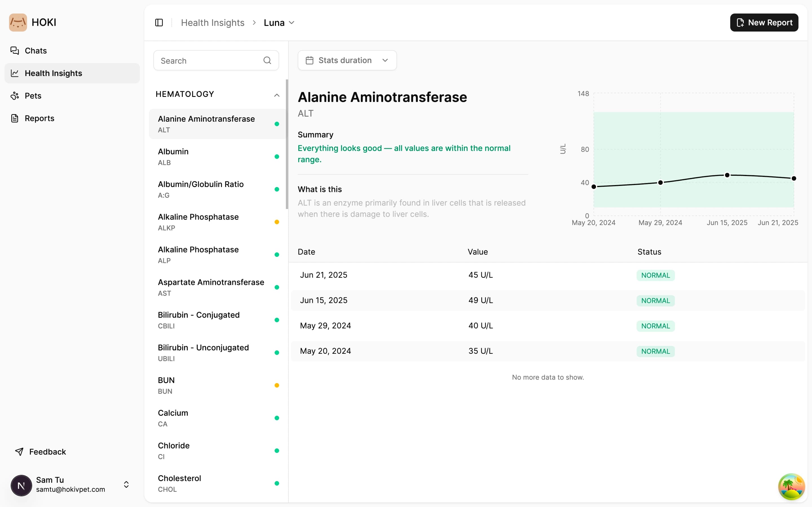Viewport: 812px width, 507px height.
Task: Click Sam Tu's avatar circle
Action: coord(21,485)
